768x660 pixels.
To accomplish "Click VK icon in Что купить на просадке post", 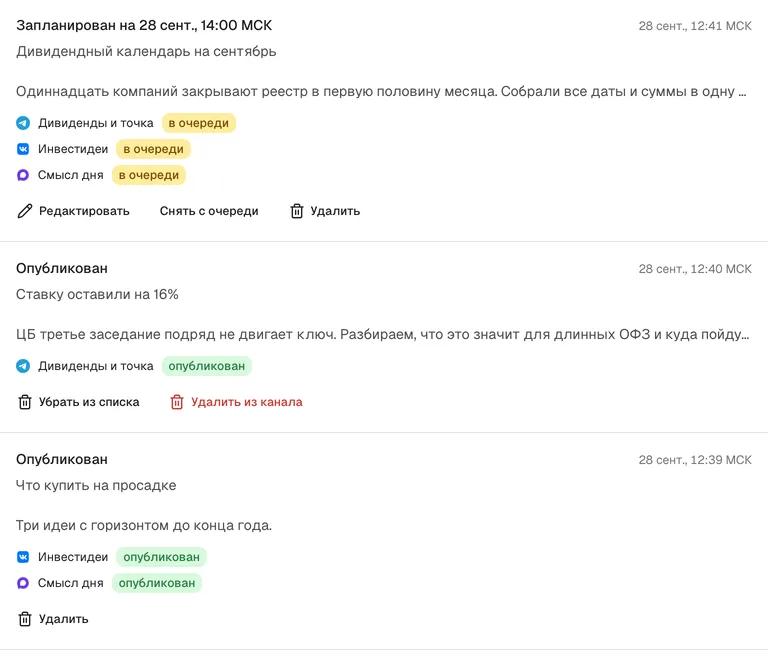I will [x=23, y=557].
